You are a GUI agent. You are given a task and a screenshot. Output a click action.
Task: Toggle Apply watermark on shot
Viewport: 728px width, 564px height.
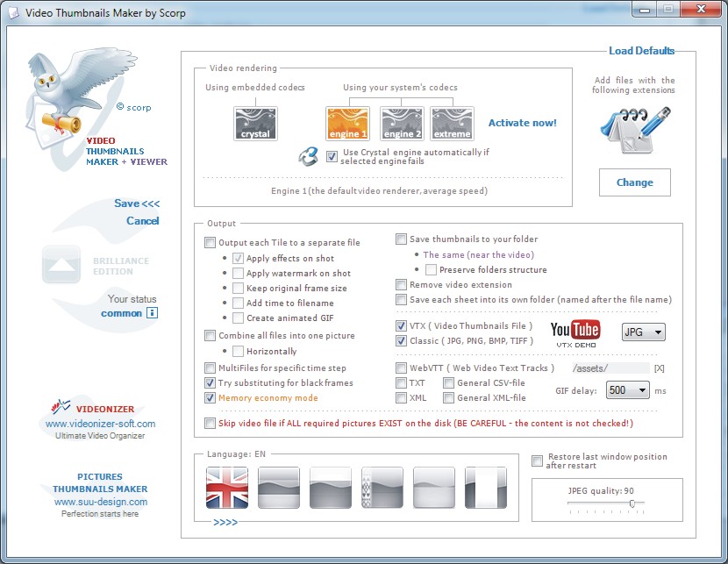coord(238,273)
